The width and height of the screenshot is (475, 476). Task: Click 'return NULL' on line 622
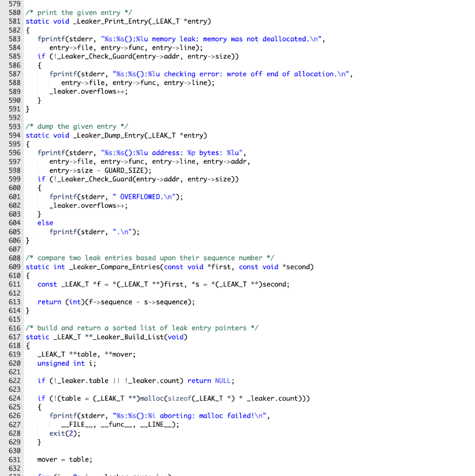point(209,381)
